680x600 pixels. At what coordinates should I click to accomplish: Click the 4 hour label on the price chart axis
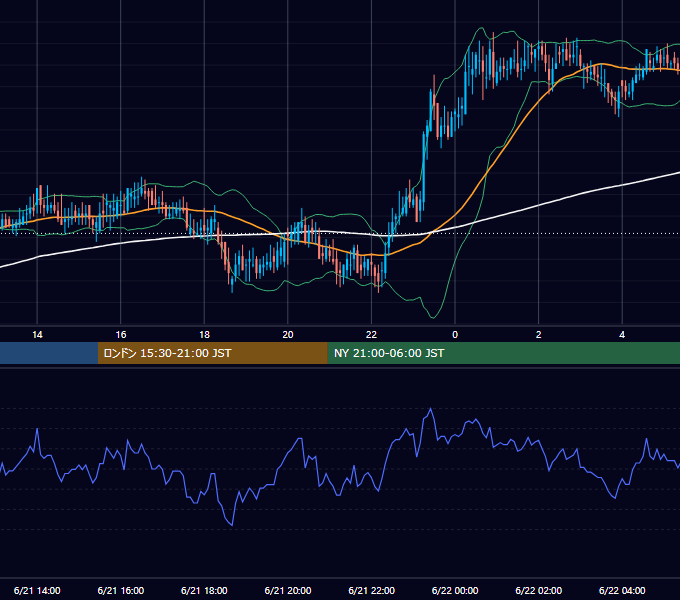(622, 335)
